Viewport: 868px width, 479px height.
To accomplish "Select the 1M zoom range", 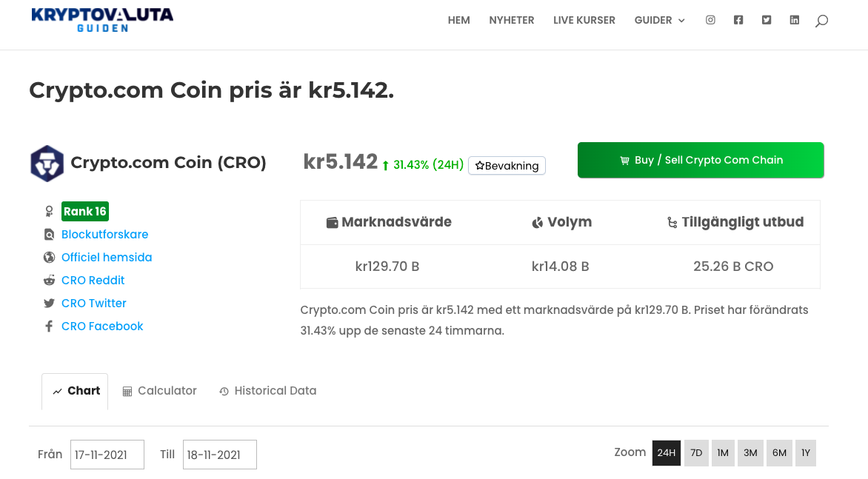I will (x=723, y=453).
